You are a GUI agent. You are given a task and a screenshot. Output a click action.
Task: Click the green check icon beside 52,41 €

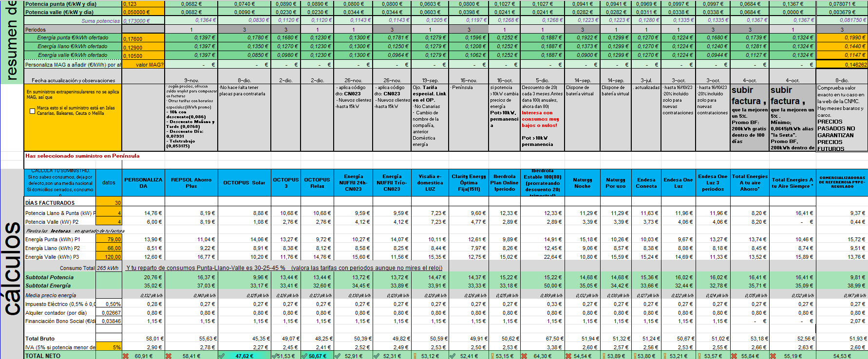pyautogui.click(x=453, y=356)
